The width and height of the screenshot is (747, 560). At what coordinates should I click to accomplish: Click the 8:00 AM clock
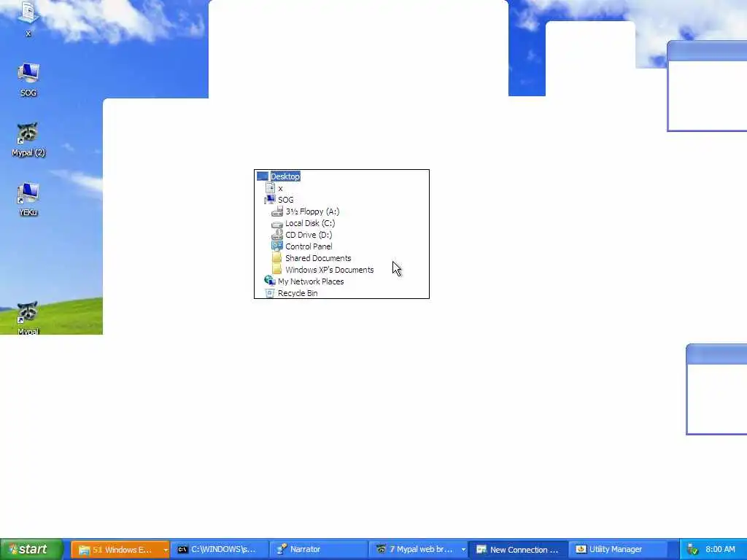[720, 550]
